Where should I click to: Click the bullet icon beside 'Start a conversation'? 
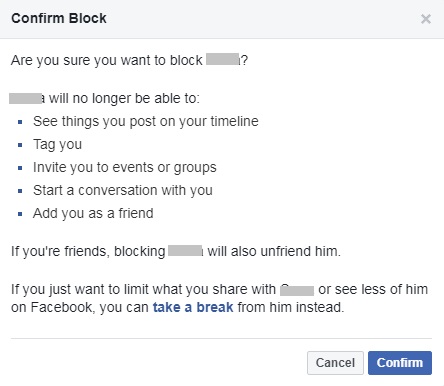pos(20,191)
